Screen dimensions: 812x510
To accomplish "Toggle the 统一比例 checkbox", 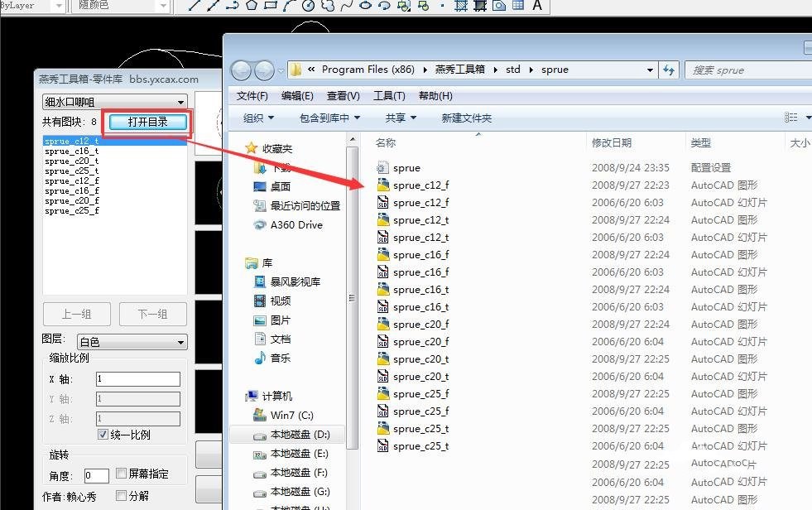I will click(x=103, y=435).
